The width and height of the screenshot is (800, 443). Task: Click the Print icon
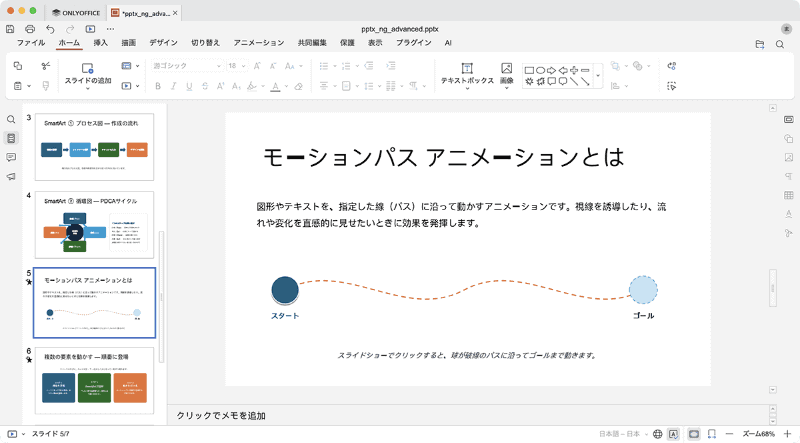(x=30, y=29)
